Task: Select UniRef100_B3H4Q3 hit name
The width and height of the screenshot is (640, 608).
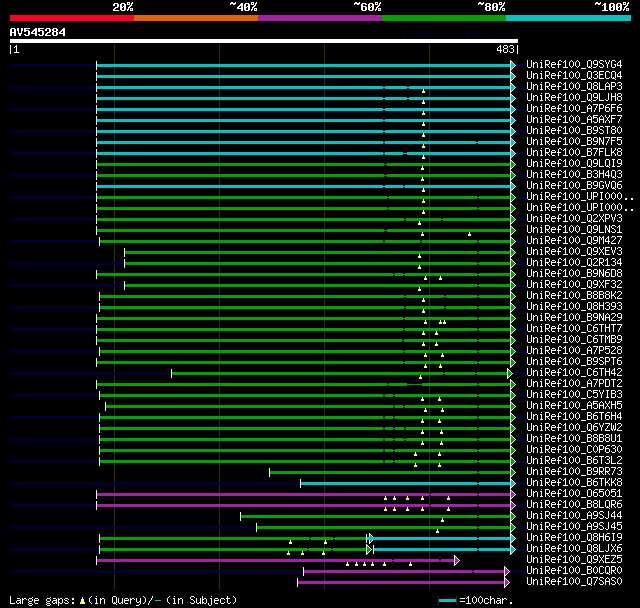Action: pos(574,175)
